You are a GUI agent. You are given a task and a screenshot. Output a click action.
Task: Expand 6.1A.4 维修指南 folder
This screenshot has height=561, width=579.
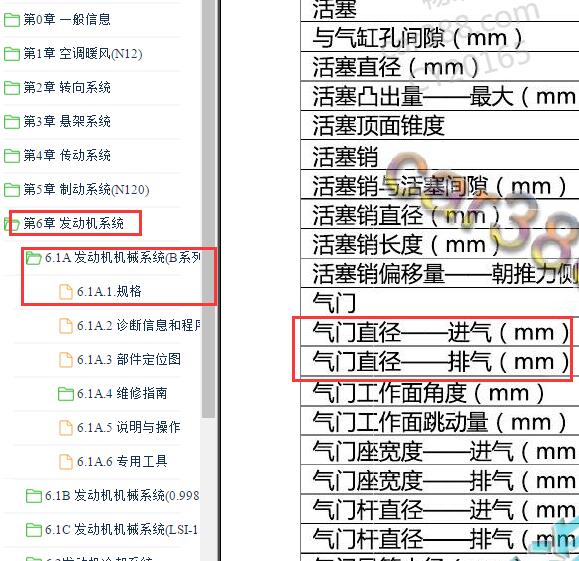pos(122,393)
